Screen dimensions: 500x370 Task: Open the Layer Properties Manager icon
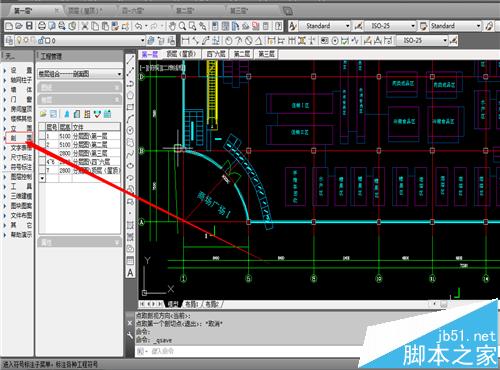coord(9,41)
